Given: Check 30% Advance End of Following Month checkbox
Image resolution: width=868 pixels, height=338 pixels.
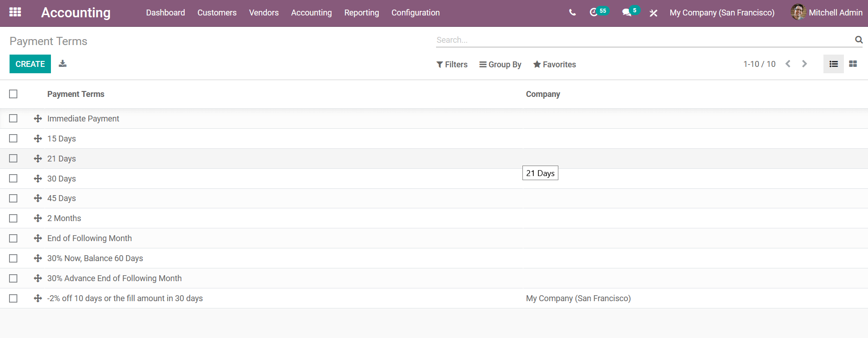Looking at the screenshot, I should (x=13, y=278).
